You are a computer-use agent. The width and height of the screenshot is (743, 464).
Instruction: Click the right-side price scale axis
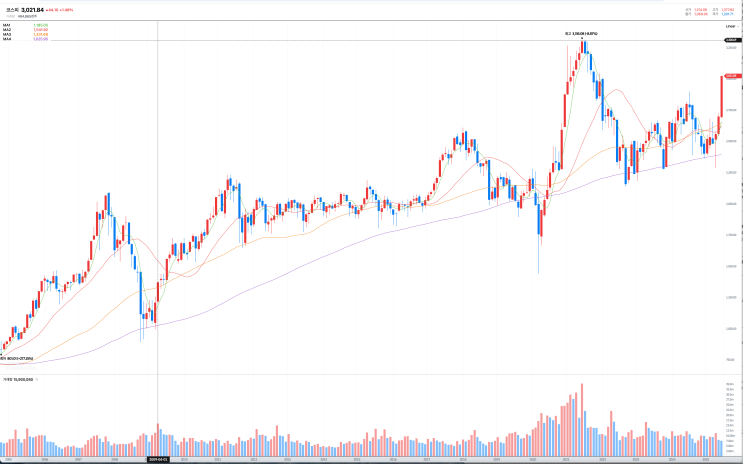(x=731, y=200)
